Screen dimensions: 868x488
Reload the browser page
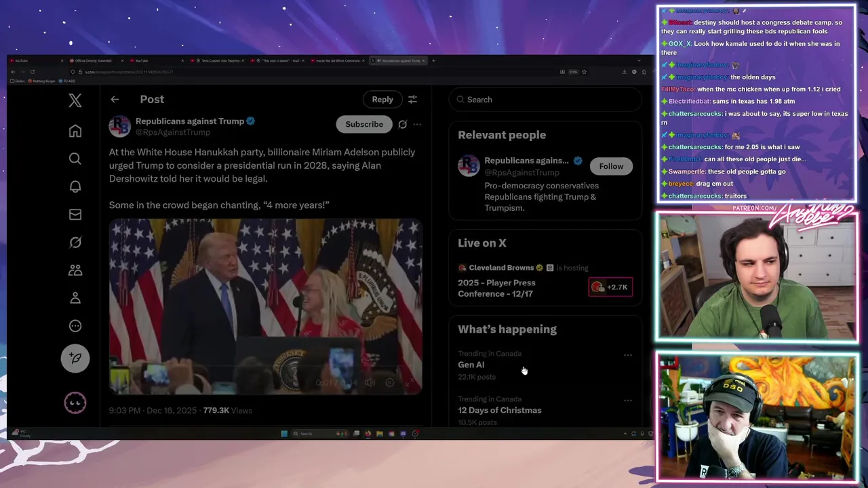click(x=32, y=72)
